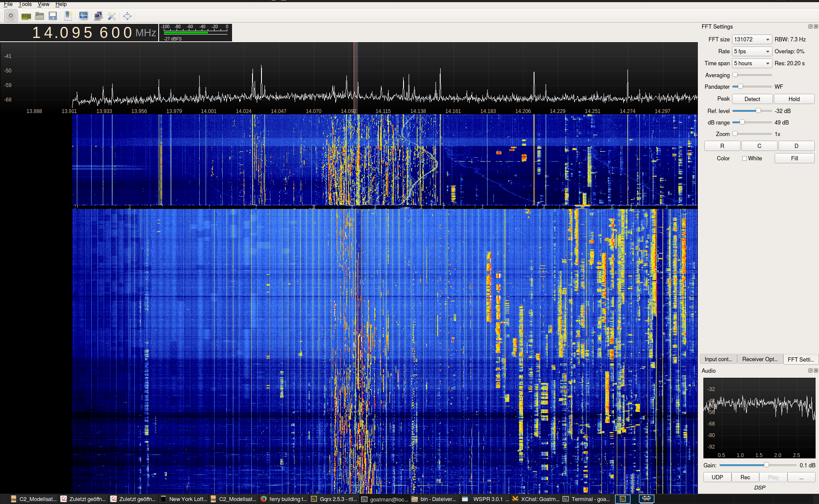
Task: Open the File menu
Action: coord(8,4)
